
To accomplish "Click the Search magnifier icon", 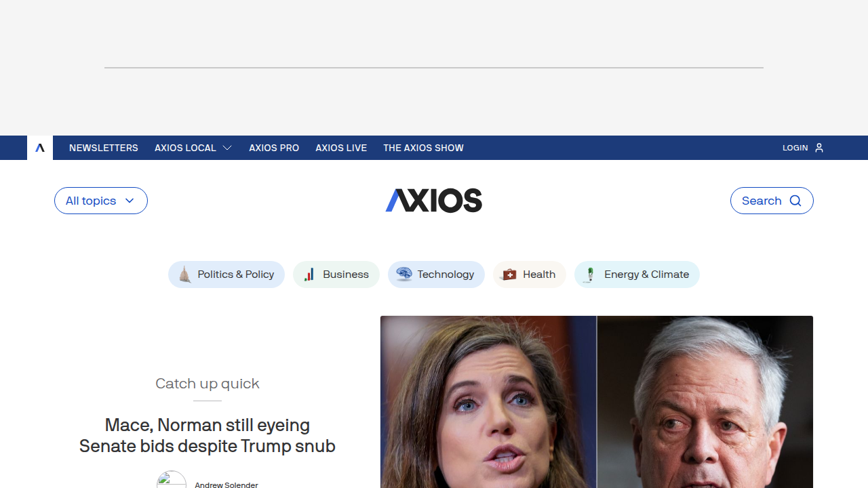I will pyautogui.click(x=795, y=201).
